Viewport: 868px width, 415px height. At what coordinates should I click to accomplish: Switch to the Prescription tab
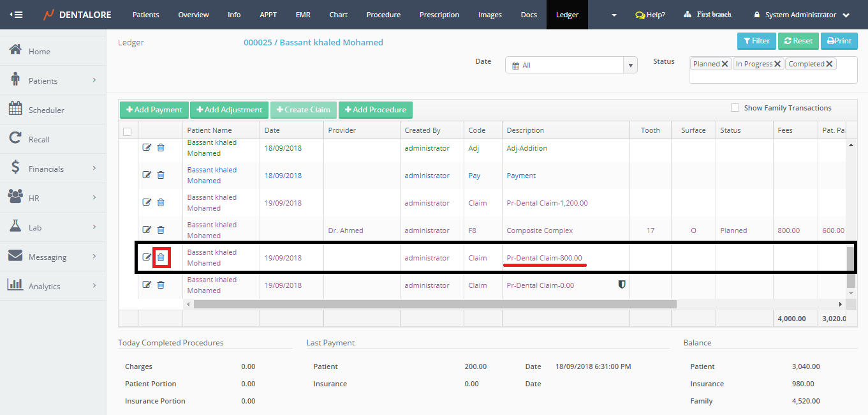[439, 15]
